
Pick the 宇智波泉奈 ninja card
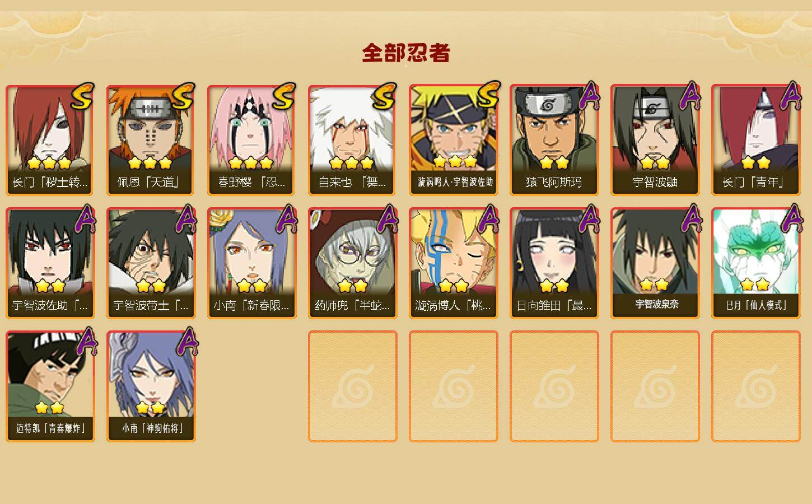pos(655,263)
